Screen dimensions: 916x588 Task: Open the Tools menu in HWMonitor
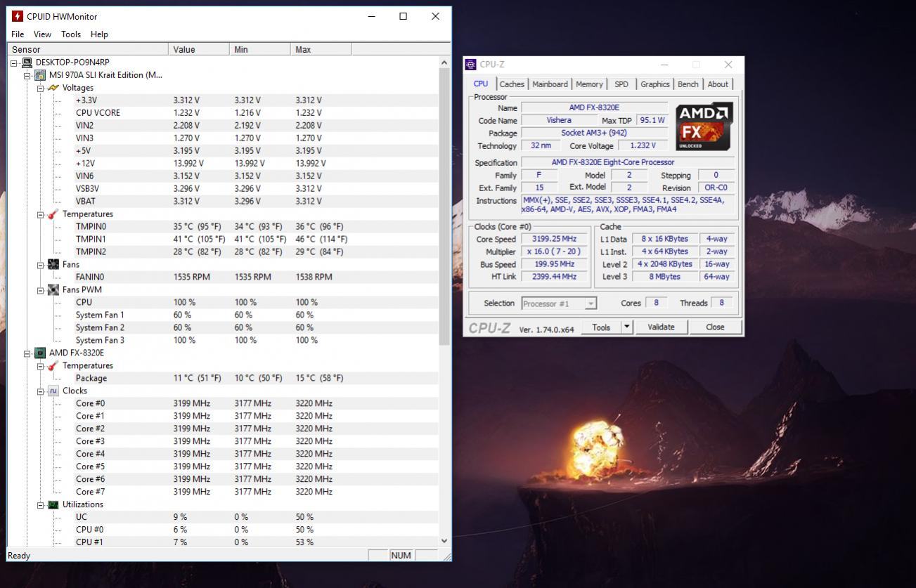[71, 34]
